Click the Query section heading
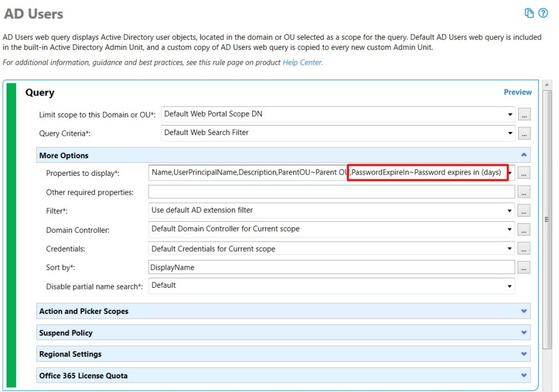The height and width of the screenshot is (392, 559). (40, 92)
